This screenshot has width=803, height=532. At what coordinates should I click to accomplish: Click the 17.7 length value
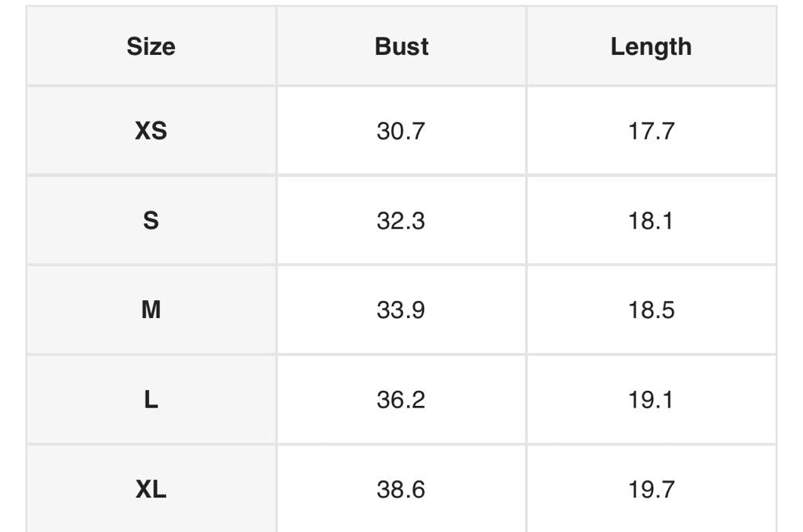pyautogui.click(x=651, y=131)
